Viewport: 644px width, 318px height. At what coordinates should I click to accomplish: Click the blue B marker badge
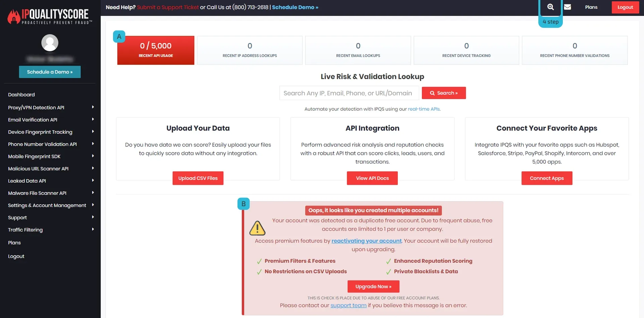[244, 204]
